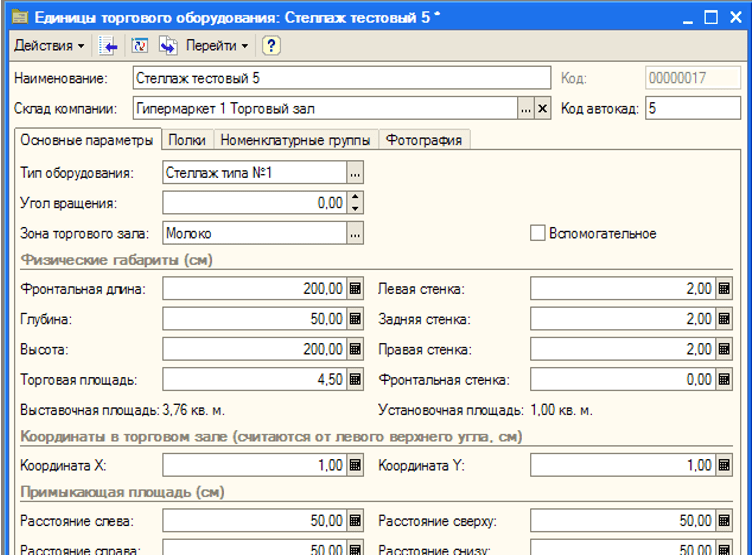Click the Установочная площадь 1,00 кв. м. text
This screenshot has height=558, width=753.
click(486, 410)
